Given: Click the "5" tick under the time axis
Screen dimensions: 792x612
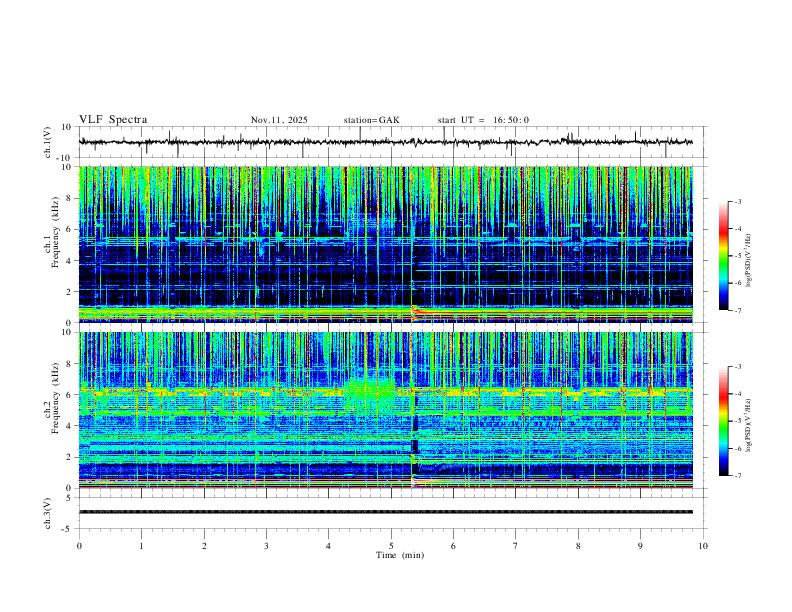Looking at the screenshot, I should (391, 546).
